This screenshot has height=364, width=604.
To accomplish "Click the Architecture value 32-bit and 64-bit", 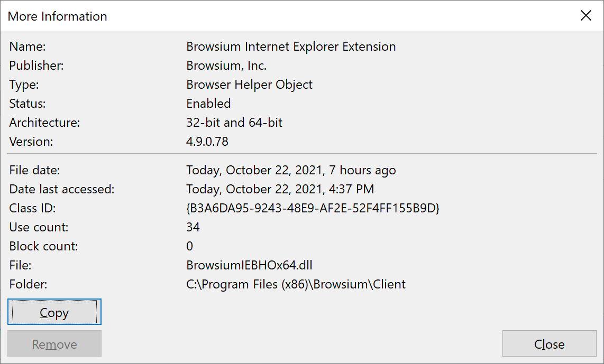I will pos(234,123).
